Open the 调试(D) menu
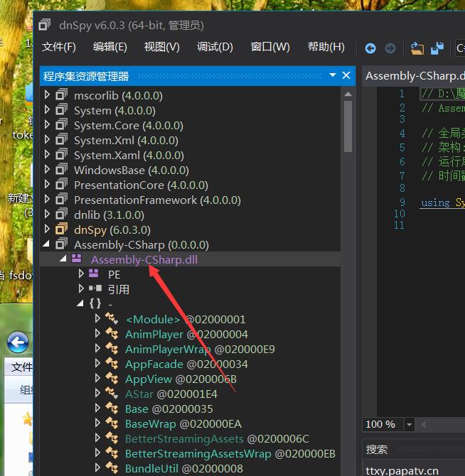This screenshot has height=476, width=465. click(x=215, y=47)
